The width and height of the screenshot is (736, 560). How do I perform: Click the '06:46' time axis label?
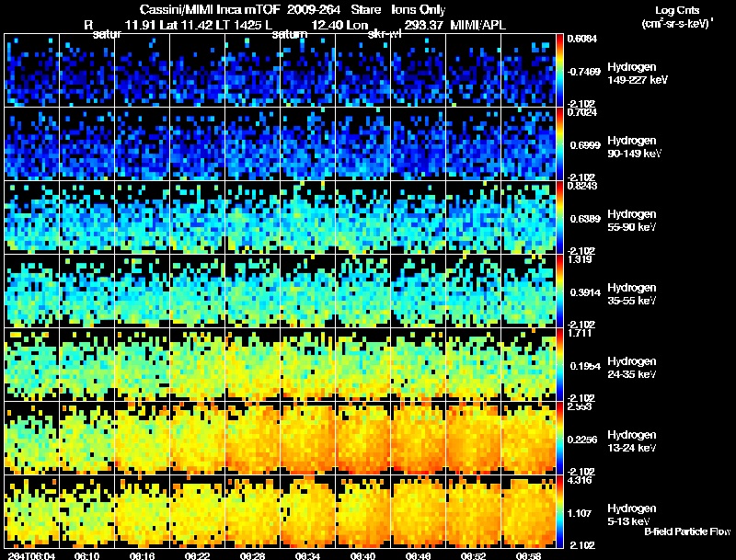(419, 555)
